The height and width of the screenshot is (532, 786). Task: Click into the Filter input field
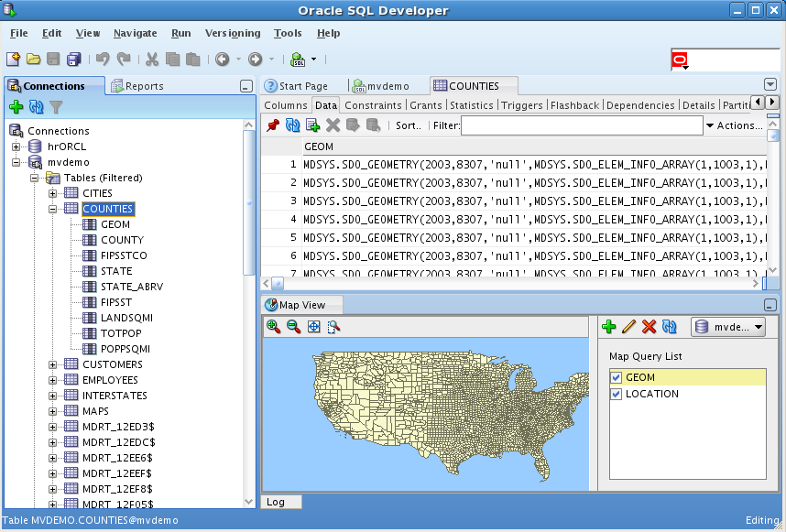[582, 125]
